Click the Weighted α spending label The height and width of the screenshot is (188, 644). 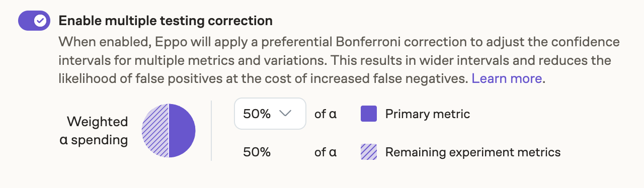click(94, 131)
